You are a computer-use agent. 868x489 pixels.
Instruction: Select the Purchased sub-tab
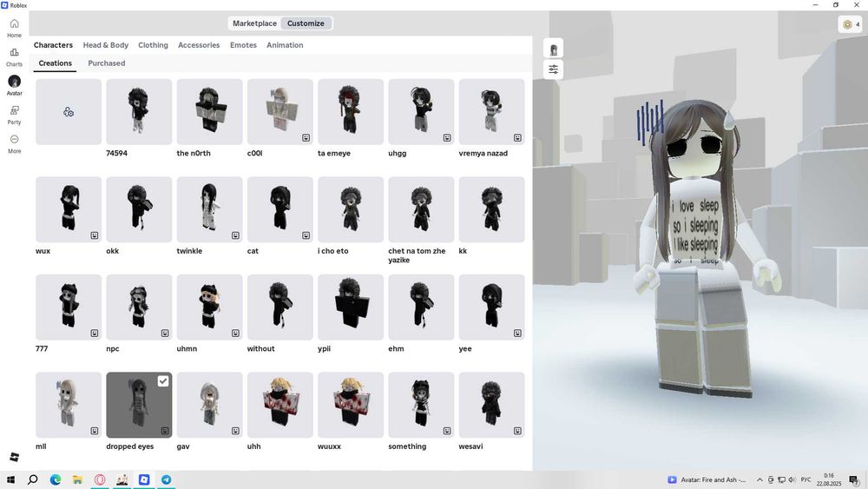[106, 63]
